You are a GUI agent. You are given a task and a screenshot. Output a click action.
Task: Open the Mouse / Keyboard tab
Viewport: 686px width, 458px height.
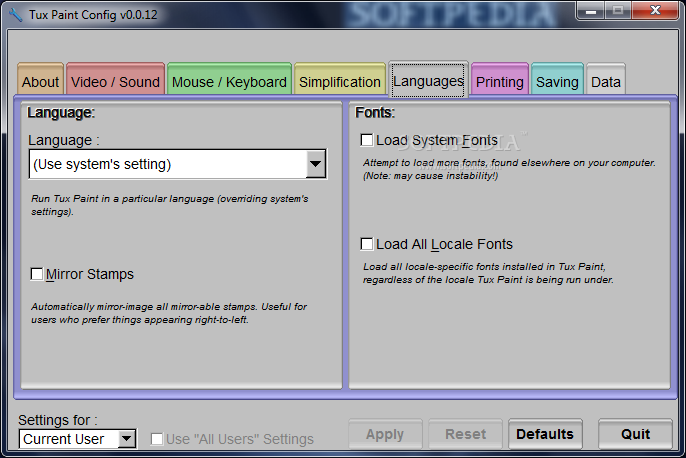click(x=229, y=79)
